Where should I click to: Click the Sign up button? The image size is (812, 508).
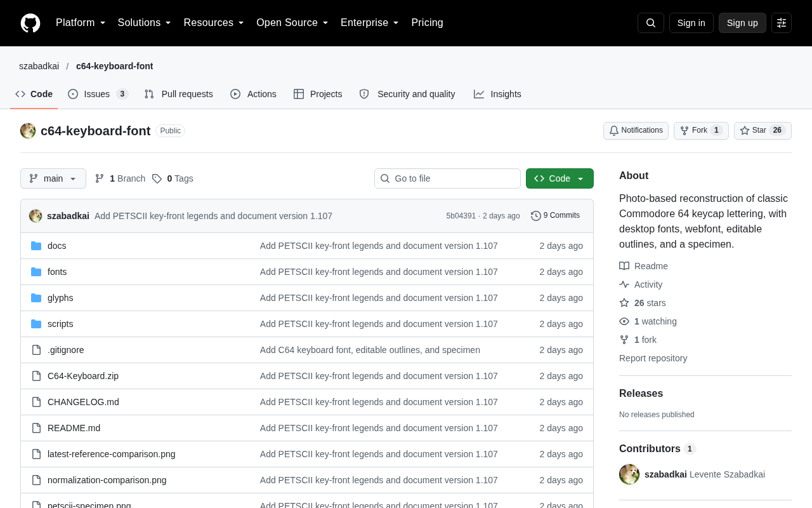click(742, 23)
